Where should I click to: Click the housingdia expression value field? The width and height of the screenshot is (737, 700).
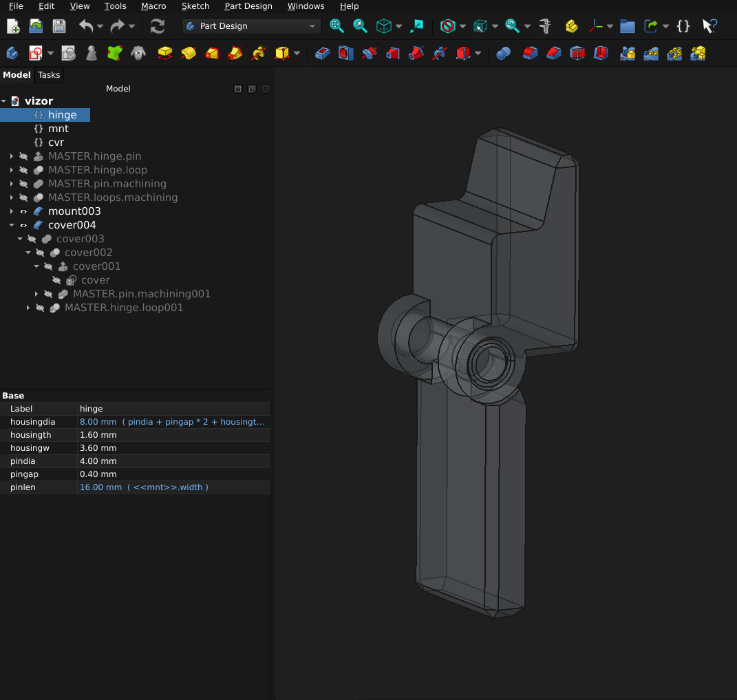tap(173, 422)
